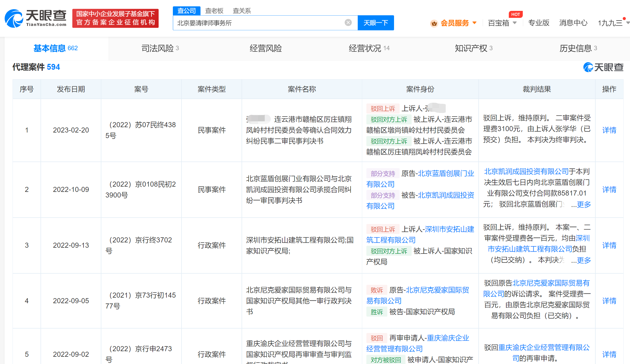Switch to the 历史信息 tab
Screen dimensions: 630x364
point(578,49)
